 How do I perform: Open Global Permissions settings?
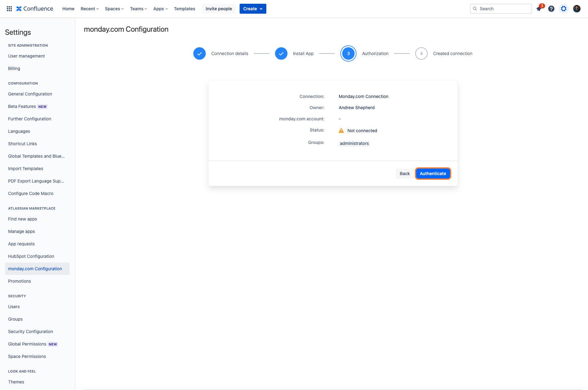pos(37,344)
